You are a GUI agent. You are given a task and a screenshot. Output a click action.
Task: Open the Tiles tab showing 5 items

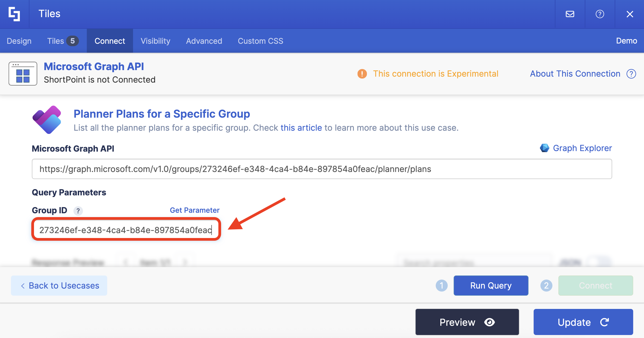click(x=62, y=41)
